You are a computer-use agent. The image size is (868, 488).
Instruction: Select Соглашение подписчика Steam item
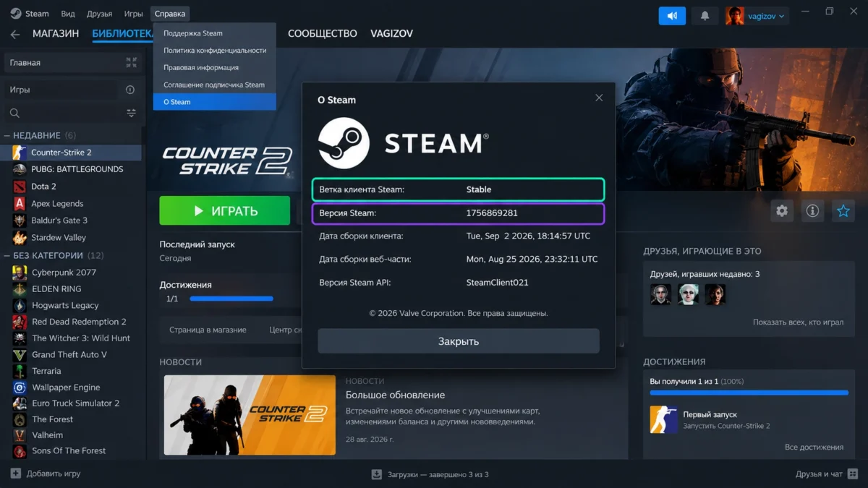[214, 85]
